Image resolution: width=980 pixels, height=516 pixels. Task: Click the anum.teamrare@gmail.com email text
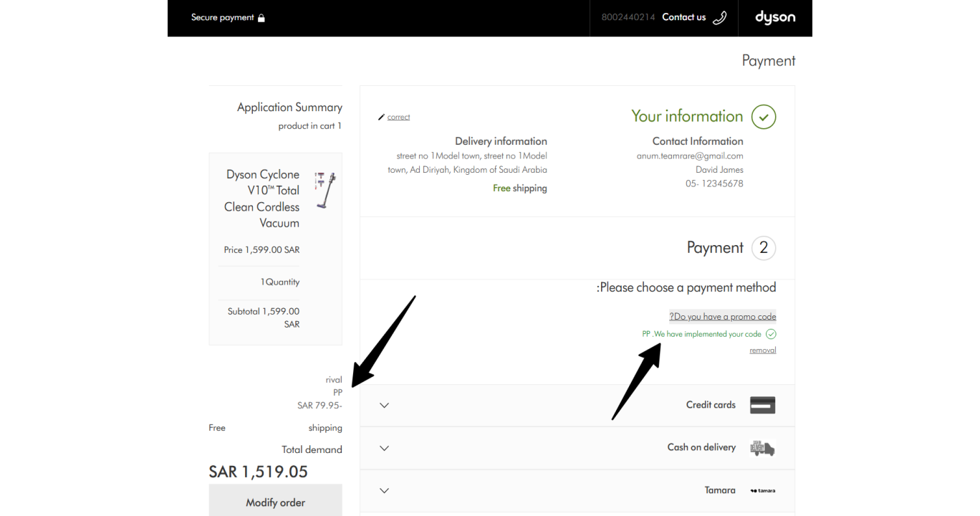690,156
